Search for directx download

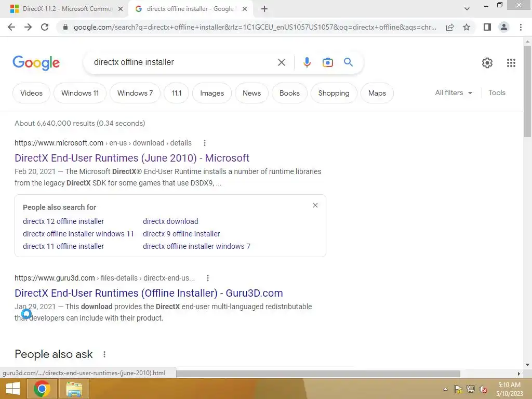pos(170,221)
